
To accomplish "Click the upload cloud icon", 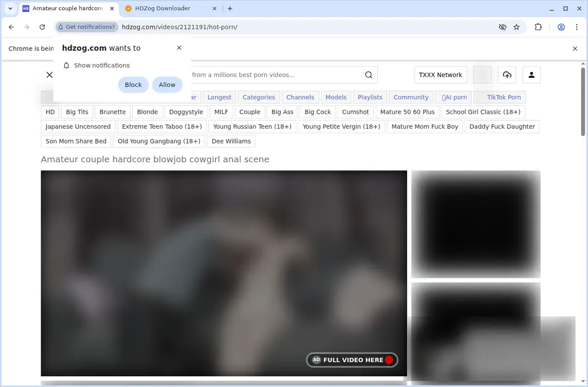I will coord(507,75).
